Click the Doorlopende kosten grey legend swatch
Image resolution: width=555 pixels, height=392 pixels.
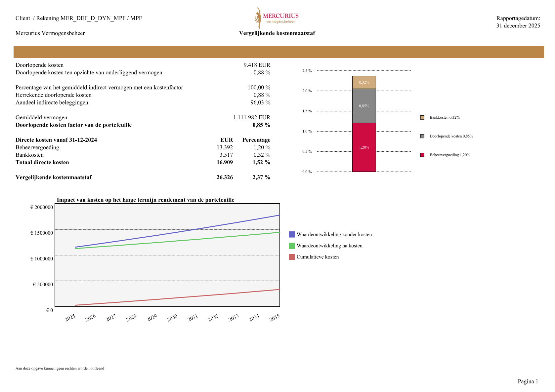pyautogui.click(x=422, y=136)
